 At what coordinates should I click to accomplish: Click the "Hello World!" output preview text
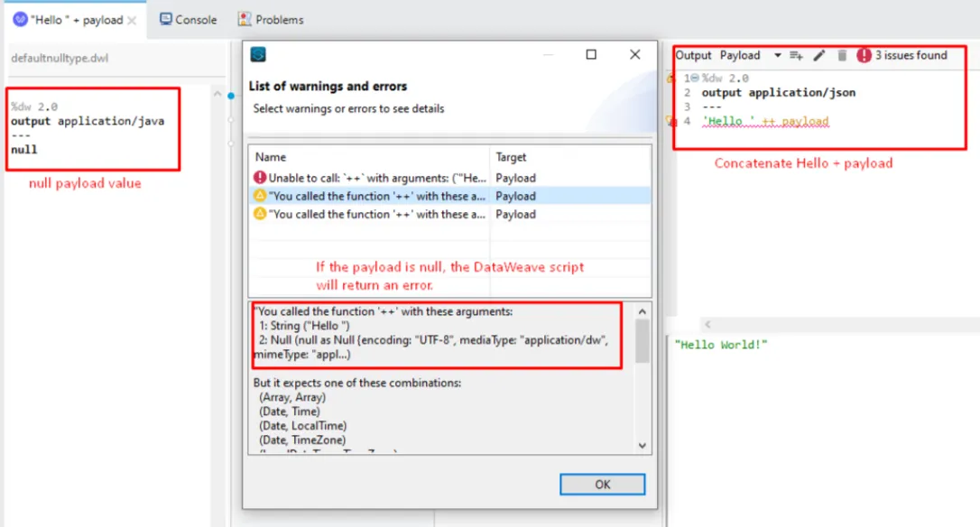[721, 345]
